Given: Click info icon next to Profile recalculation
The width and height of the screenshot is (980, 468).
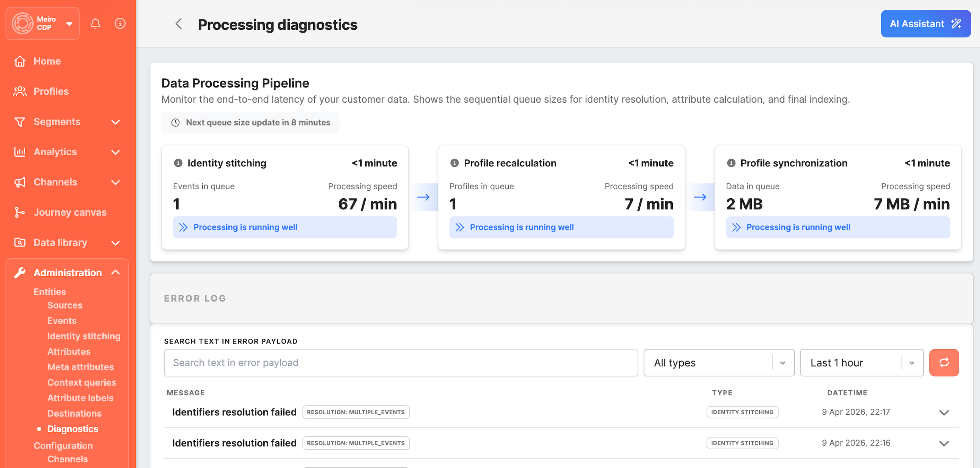Looking at the screenshot, I should click(x=454, y=163).
